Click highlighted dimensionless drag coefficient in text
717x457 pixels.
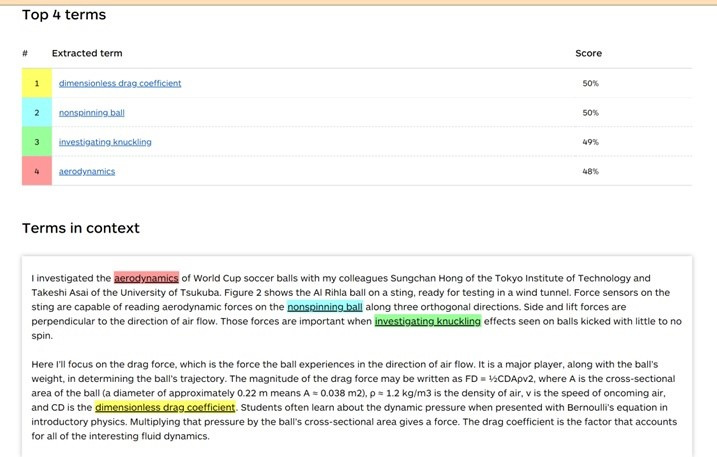[165, 407]
